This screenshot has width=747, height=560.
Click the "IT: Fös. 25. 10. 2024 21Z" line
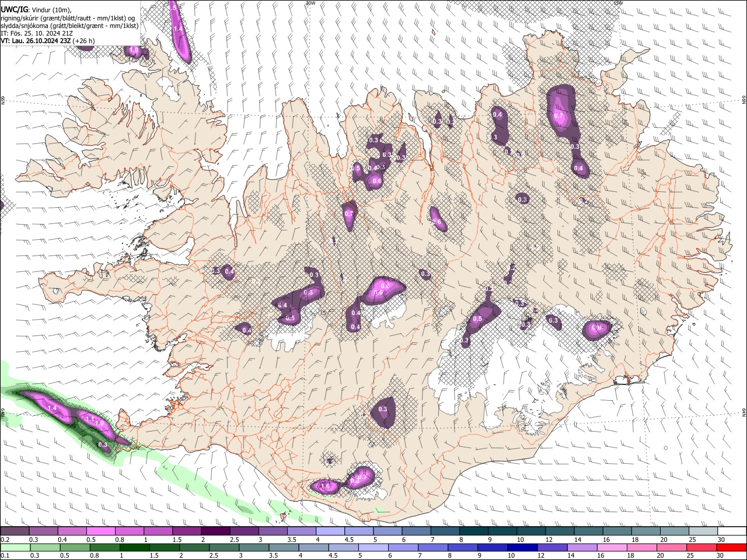point(37,33)
